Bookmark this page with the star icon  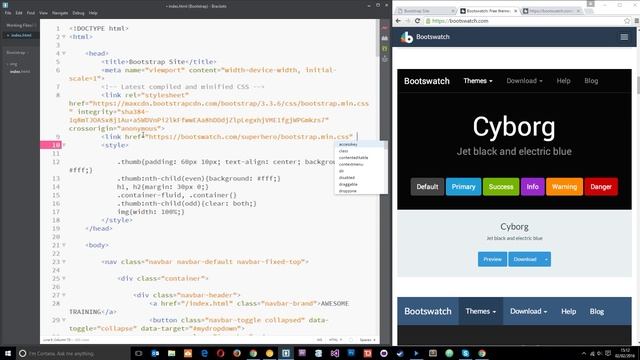click(x=627, y=21)
